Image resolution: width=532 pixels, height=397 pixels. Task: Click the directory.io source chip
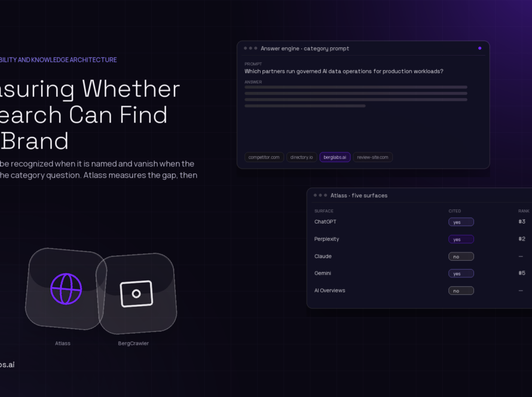[x=302, y=157]
